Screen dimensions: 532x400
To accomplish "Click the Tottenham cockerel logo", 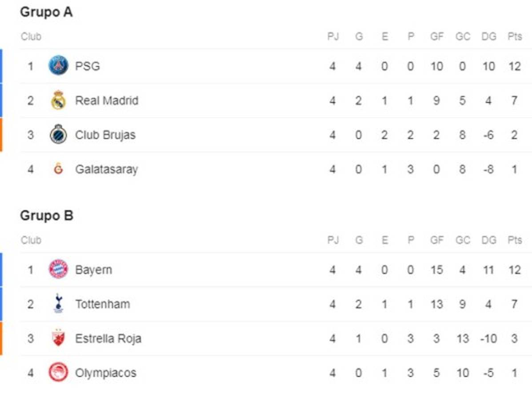I will pos(58,304).
